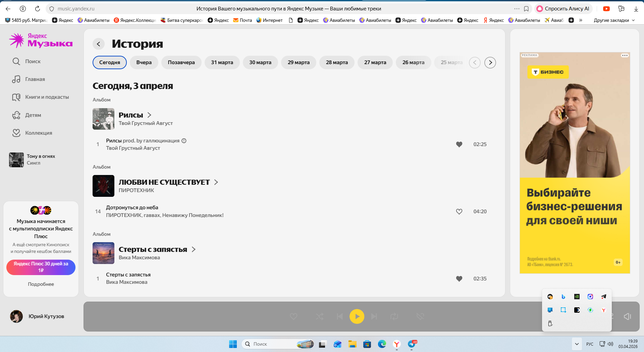644x352 pixels.
Task: Open the Подробнее link in Plus promo
Action: coord(41,284)
